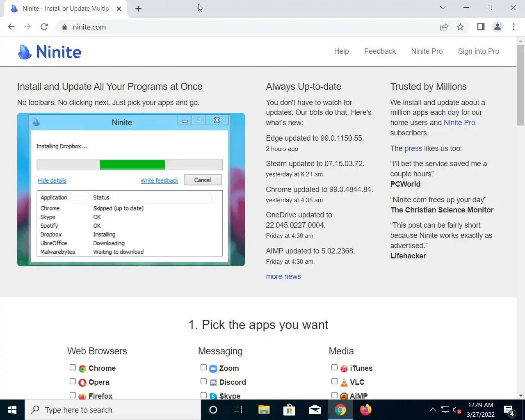Check the VLC checkbox

334,381
